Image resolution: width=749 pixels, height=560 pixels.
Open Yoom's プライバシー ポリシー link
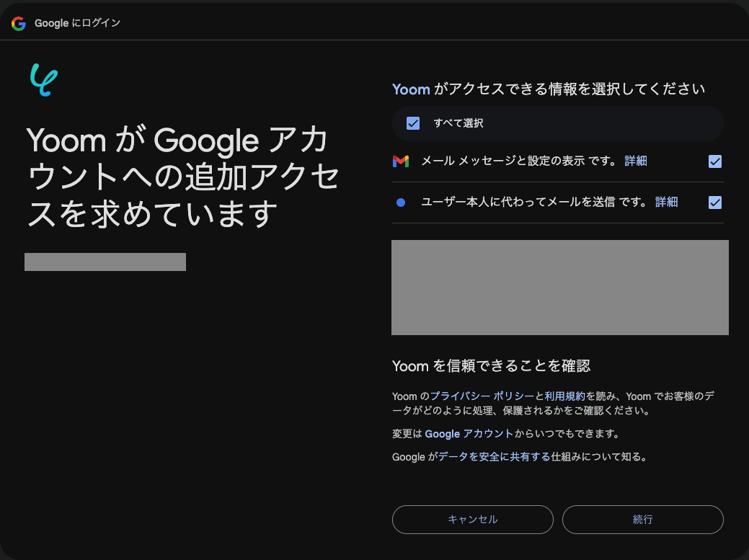pos(482,396)
